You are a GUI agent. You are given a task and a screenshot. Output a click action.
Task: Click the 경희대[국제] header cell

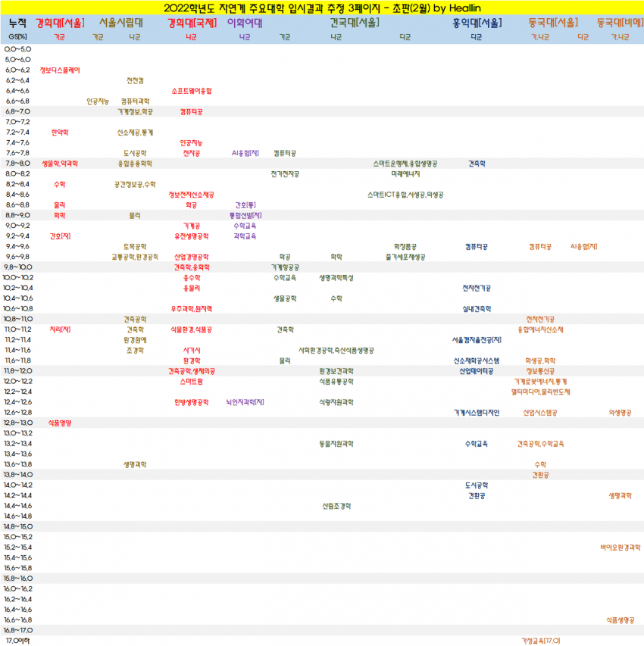[192, 23]
